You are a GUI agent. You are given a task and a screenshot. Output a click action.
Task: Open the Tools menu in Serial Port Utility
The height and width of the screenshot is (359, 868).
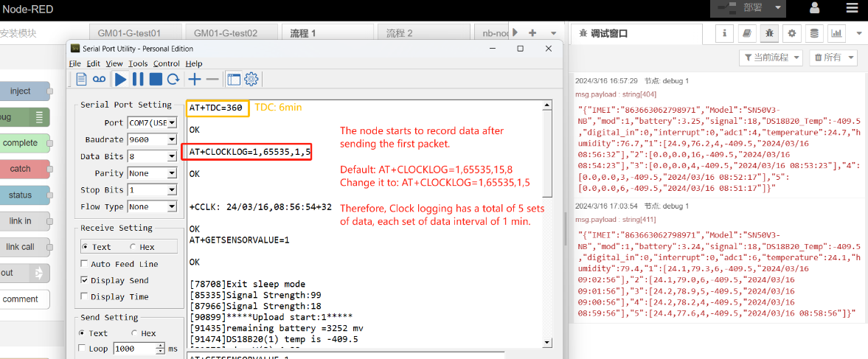(x=138, y=63)
